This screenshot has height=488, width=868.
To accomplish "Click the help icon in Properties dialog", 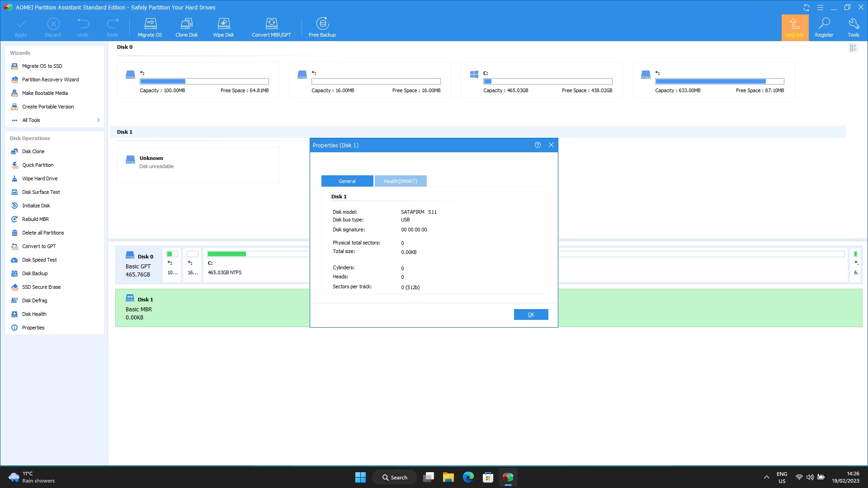I will tap(538, 145).
